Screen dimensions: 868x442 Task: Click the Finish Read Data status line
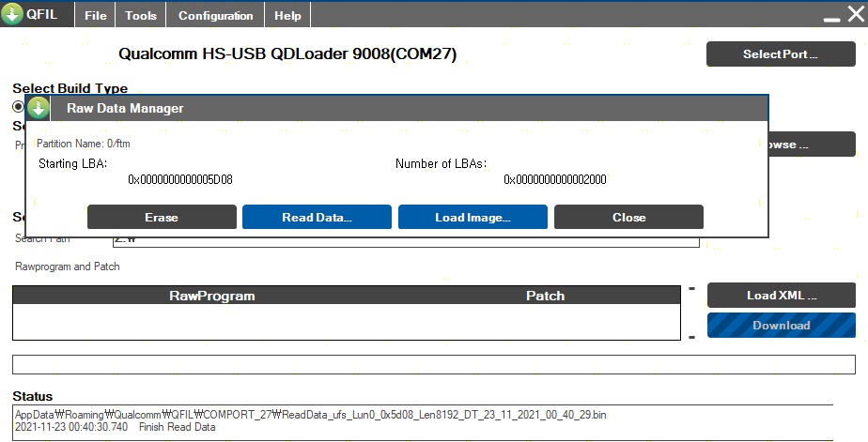(x=116, y=427)
